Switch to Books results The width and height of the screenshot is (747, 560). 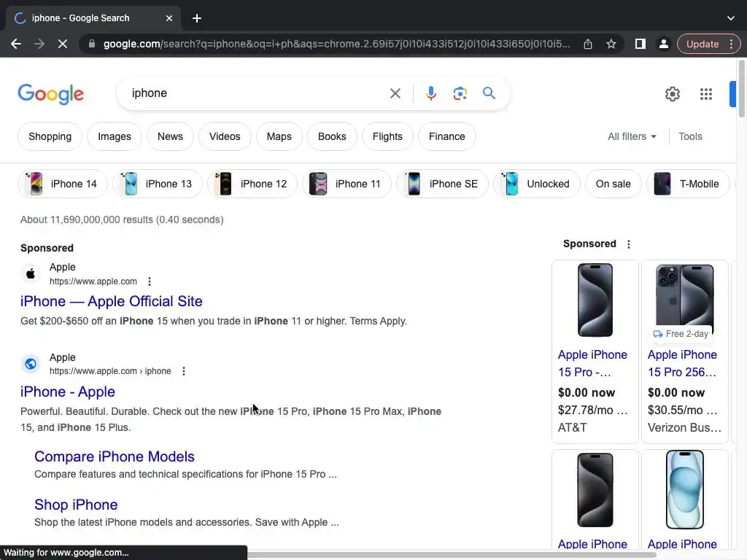tap(332, 136)
